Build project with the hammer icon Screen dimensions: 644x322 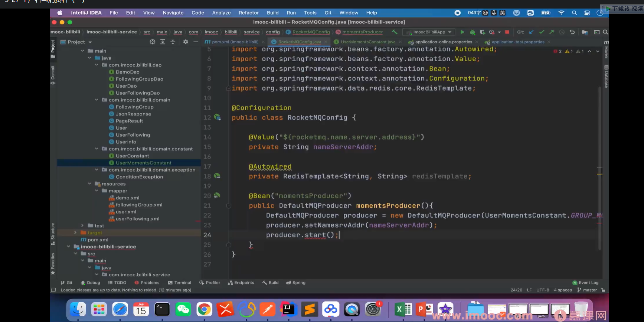[395, 32]
